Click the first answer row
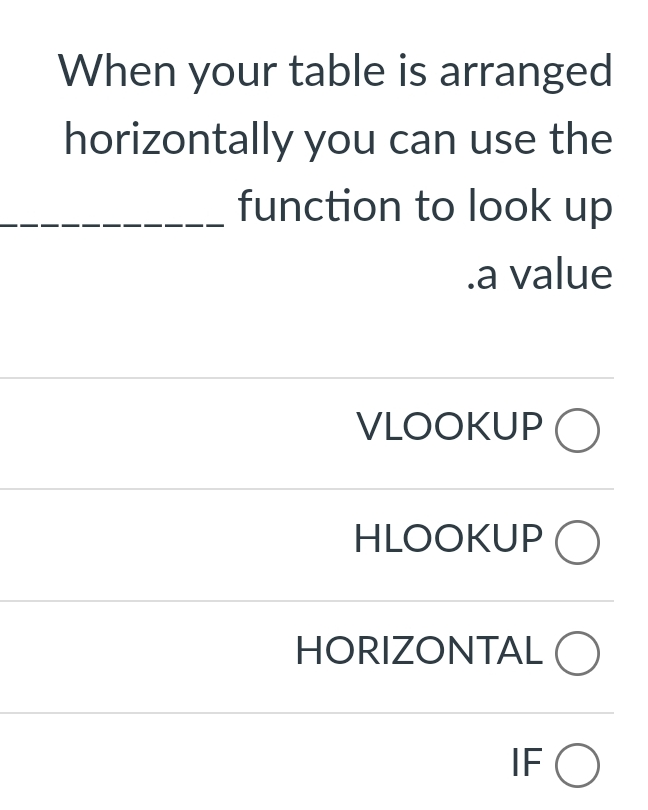The height and width of the screenshot is (810, 648). click(324, 432)
